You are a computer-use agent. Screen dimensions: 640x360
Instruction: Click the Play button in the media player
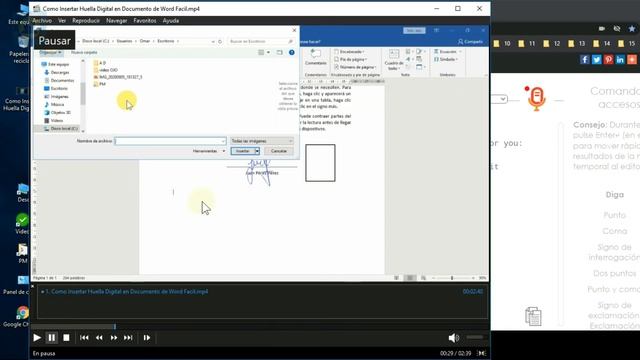(37, 338)
